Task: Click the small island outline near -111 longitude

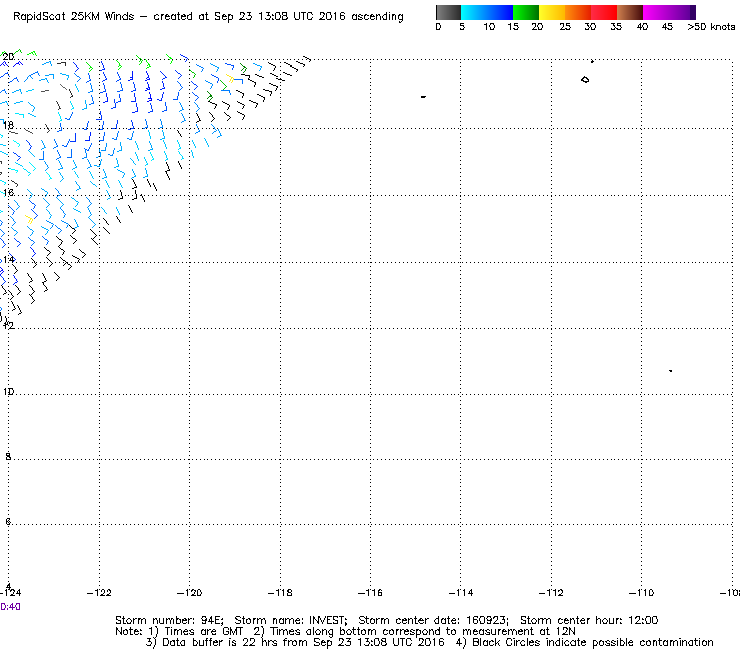Action: [585, 80]
